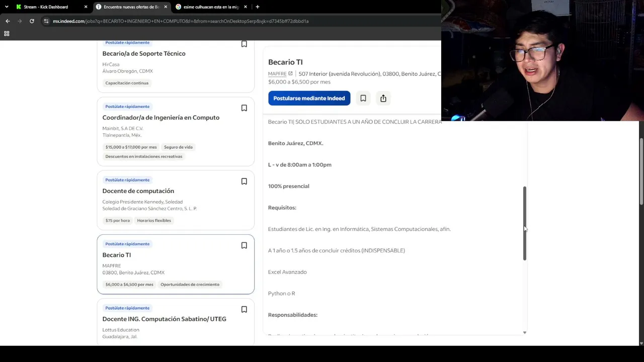Click Postularse mediante Indeed button
This screenshot has height=362, width=644.
point(309,98)
